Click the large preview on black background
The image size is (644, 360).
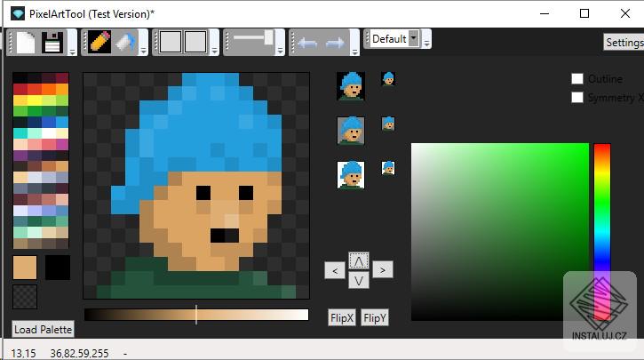(x=351, y=86)
